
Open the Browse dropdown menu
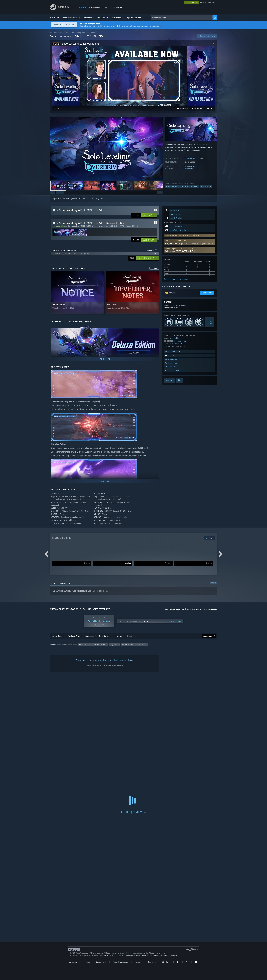point(54,18)
